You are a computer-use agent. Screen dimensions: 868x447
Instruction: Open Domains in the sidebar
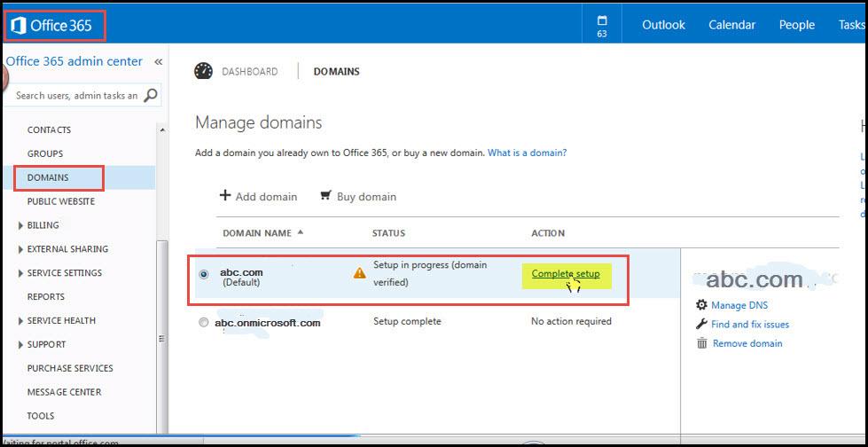pos(48,177)
